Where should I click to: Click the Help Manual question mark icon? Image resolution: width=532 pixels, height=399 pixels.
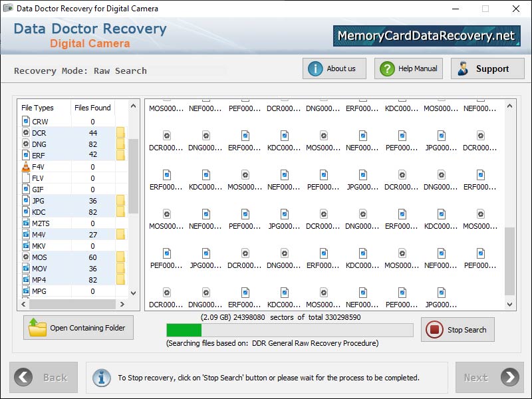point(388,68)
